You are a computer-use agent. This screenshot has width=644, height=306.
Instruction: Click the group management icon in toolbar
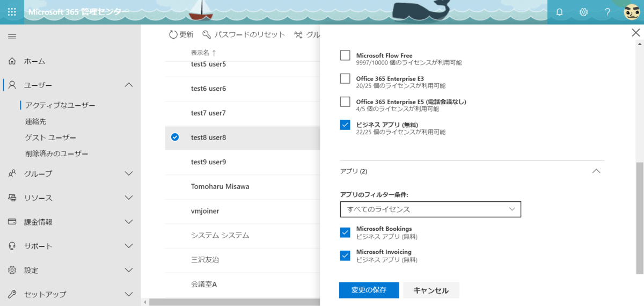click(x=298, y=34)
